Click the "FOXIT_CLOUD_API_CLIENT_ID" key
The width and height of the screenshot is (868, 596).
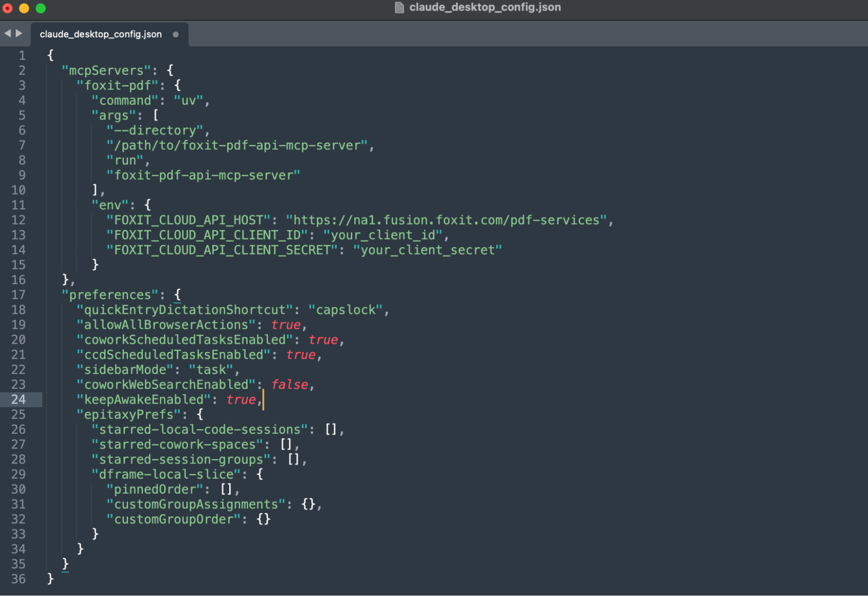point(207,235)
